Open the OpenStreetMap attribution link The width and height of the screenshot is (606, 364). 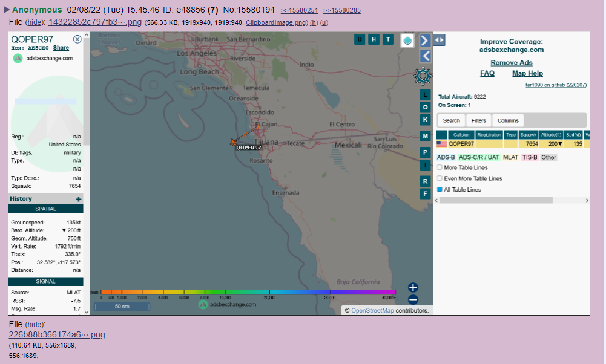click(372, 310)
